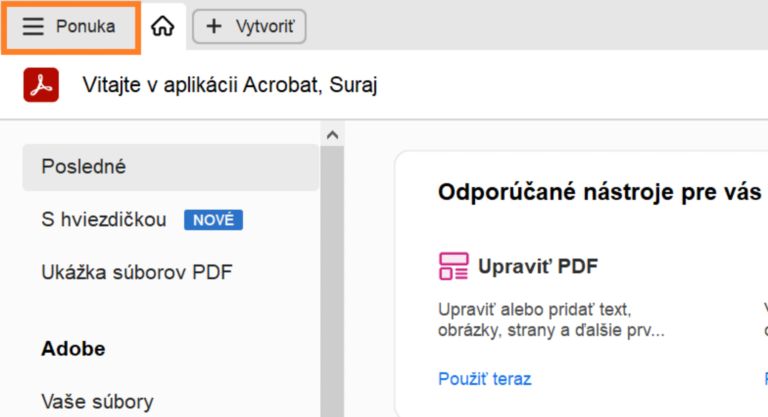768x417 pixels.
Task: Click the sidebar scroll up arrow
Action: click(x=333, y=135)
